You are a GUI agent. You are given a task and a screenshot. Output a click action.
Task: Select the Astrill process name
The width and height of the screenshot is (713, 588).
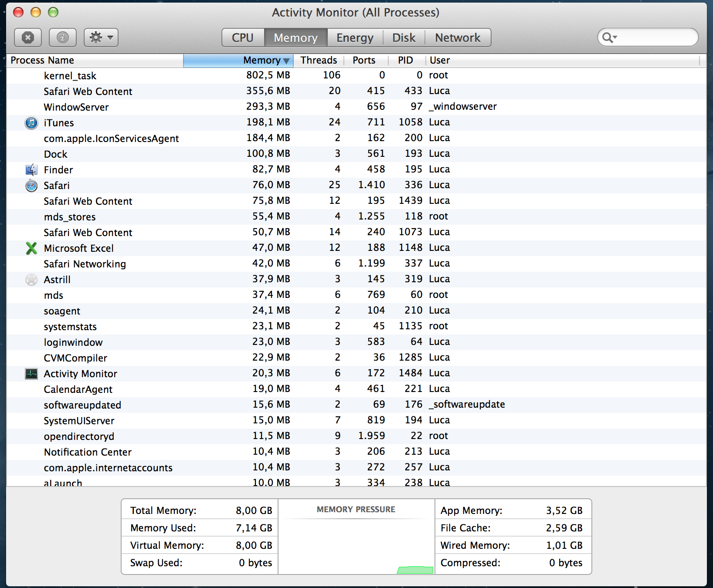(x=57, y=280)
